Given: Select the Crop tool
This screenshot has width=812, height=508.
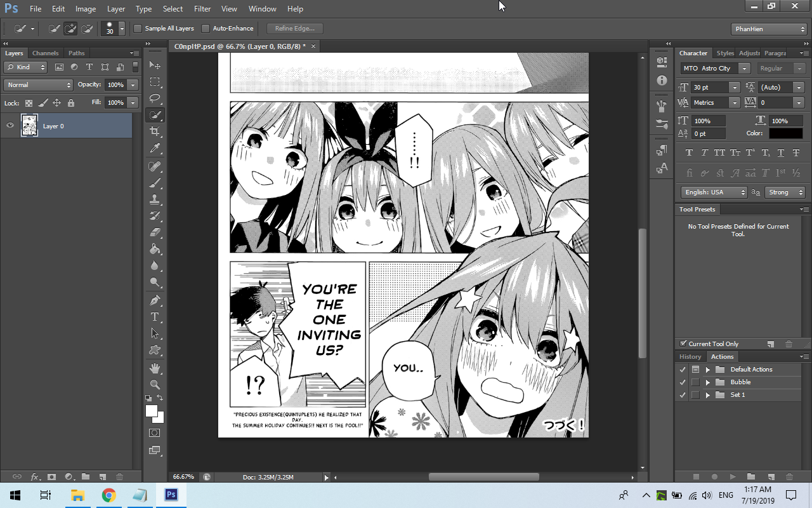Looking at the screenshot, I should pos(155,131).
